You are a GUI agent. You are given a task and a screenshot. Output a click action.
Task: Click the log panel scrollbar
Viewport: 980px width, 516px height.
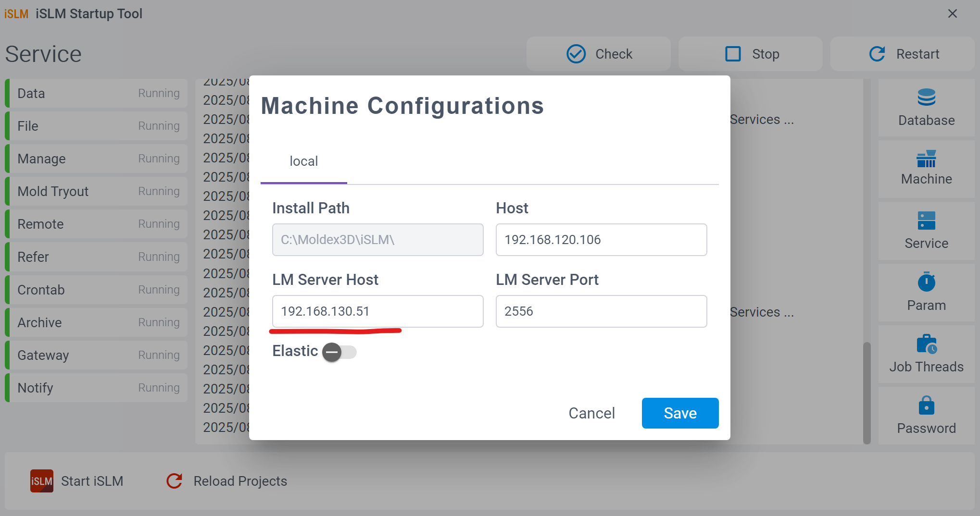pyautogui.click(x=867, y=393)
